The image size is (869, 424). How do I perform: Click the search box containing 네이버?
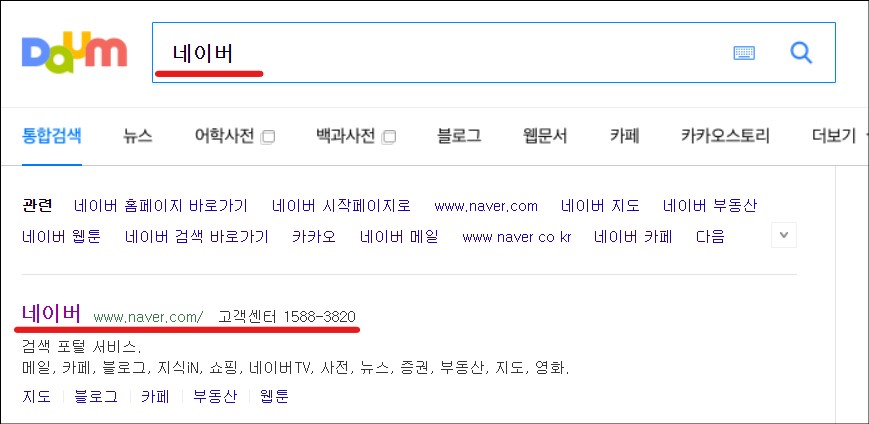(x=493, y=53)
